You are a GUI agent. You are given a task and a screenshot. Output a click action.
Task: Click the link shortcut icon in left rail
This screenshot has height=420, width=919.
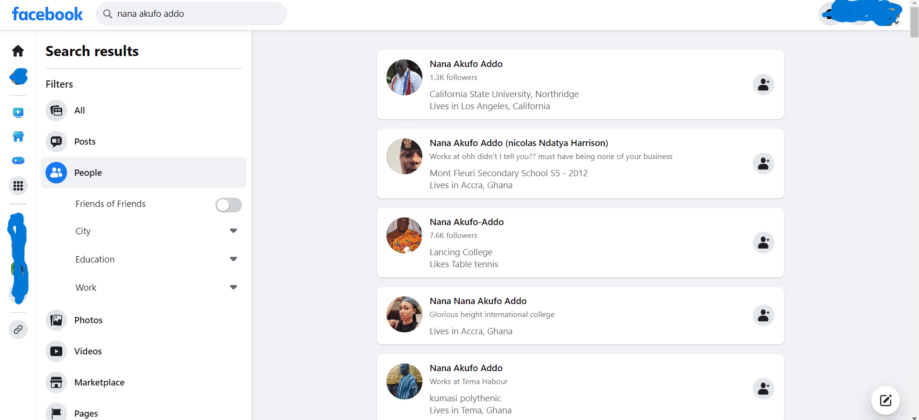[18, 329]
